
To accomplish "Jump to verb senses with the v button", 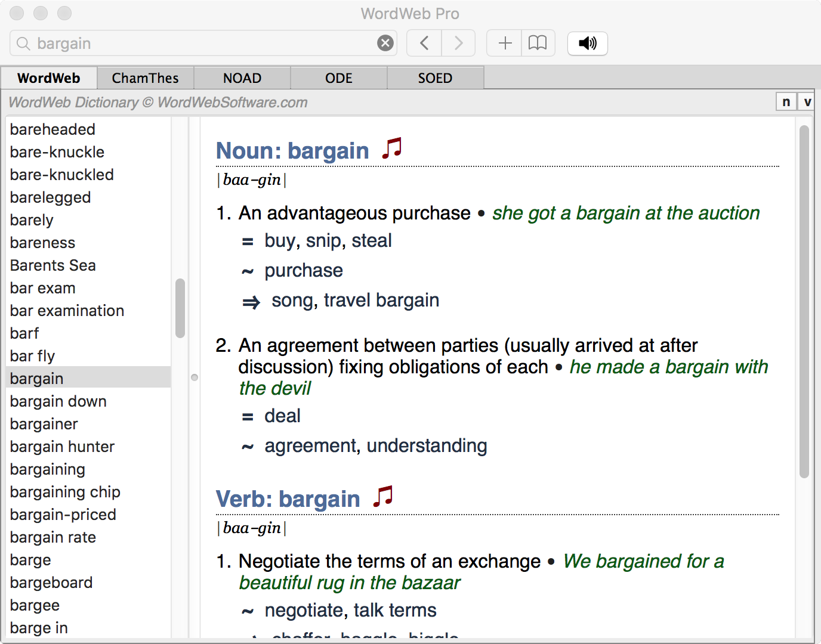I will (x=807, y=101).
